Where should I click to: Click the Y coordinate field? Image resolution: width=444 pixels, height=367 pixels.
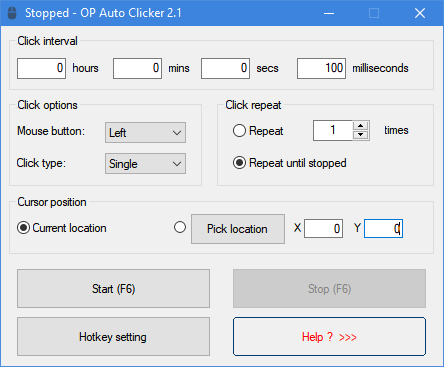(383, 228)
